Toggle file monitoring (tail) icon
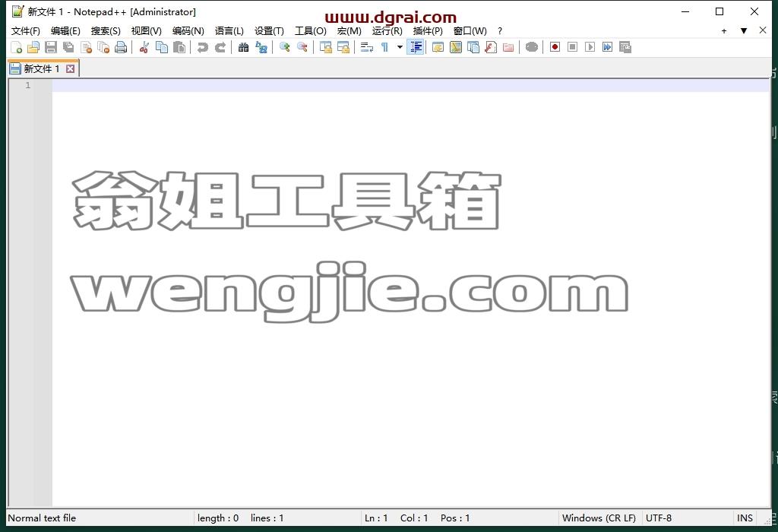 pos(531,47)
